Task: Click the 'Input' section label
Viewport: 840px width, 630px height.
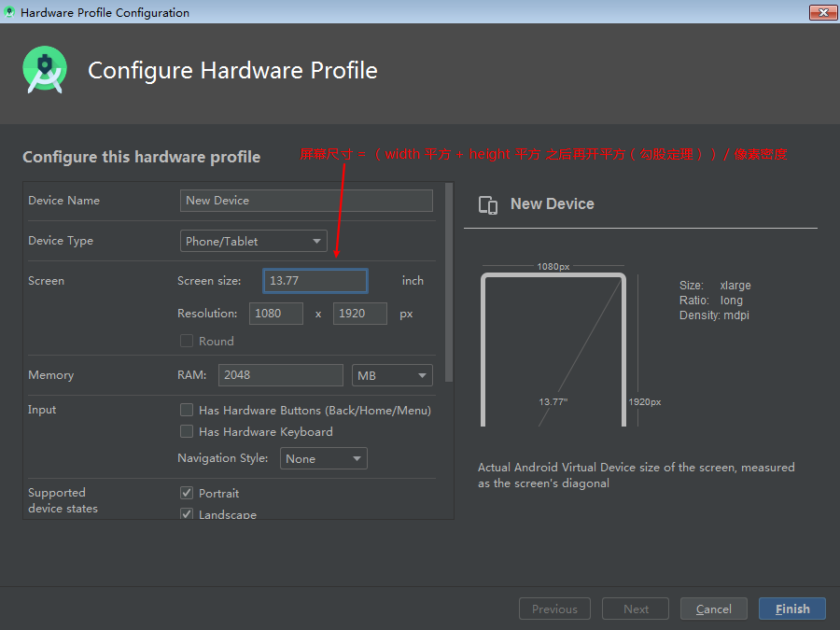Action: 42,410
